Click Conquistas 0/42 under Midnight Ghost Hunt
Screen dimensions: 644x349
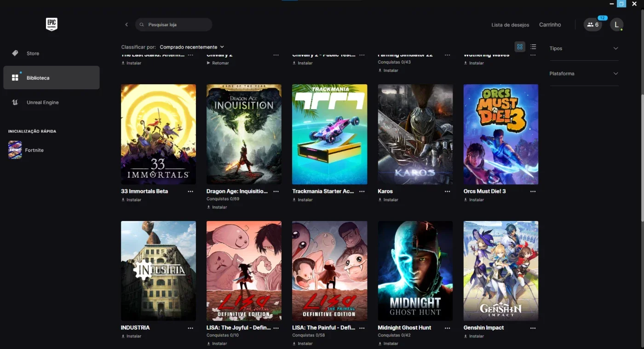[394, 335]
